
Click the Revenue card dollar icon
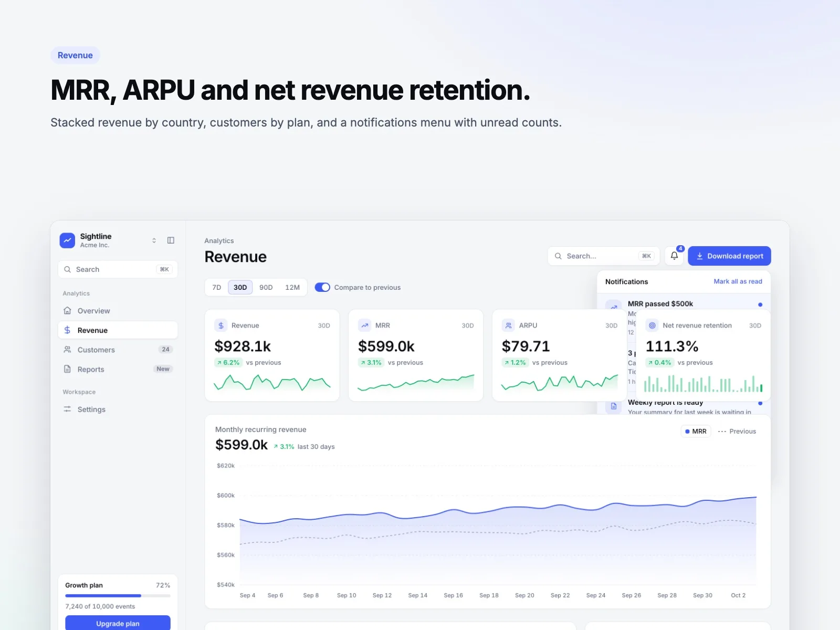[221, 325]
